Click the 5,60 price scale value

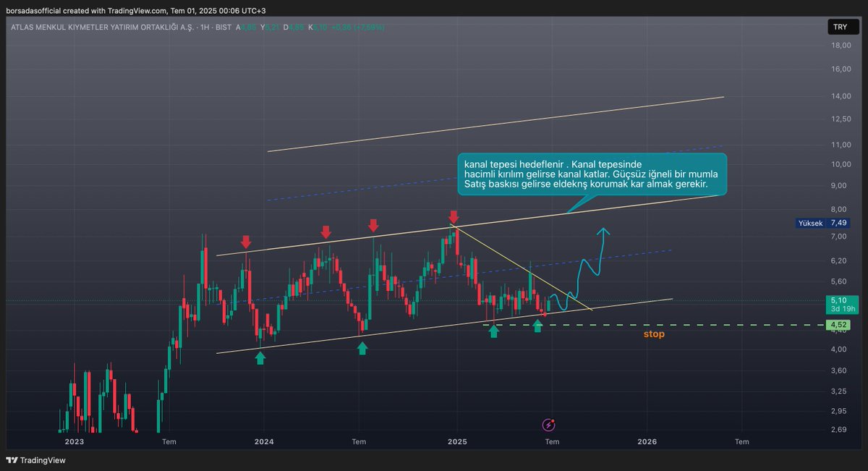(x=841, y=281)
